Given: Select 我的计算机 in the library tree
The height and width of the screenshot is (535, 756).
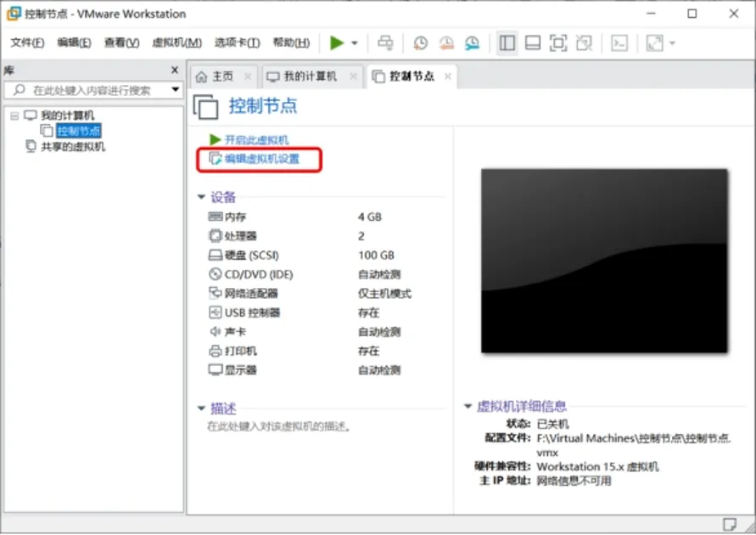Looking at the screenshot, I should click(68, 115).
